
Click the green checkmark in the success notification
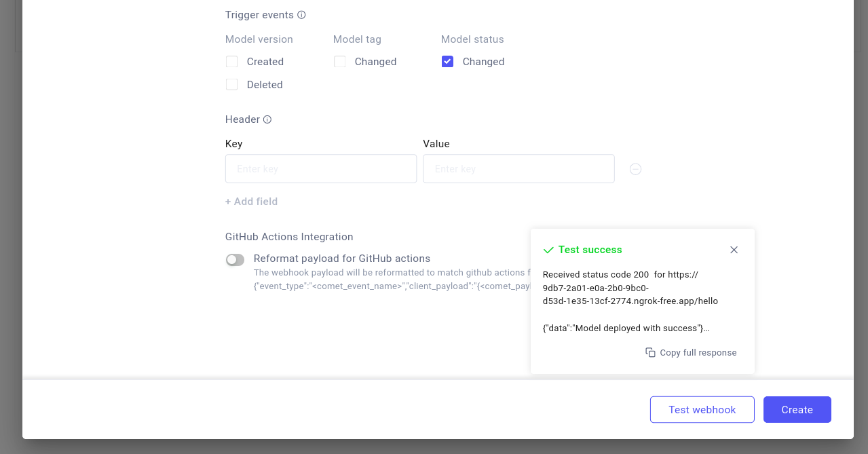click(x=548, y=250)
